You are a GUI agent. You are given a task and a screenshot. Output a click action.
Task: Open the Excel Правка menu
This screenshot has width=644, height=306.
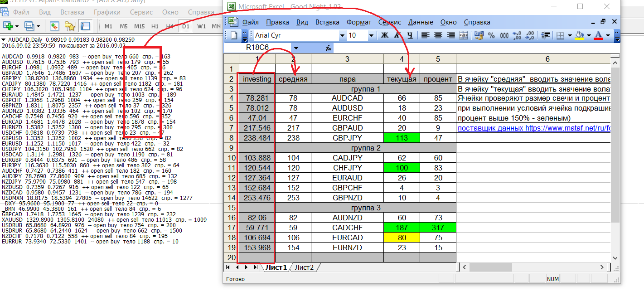277,22
